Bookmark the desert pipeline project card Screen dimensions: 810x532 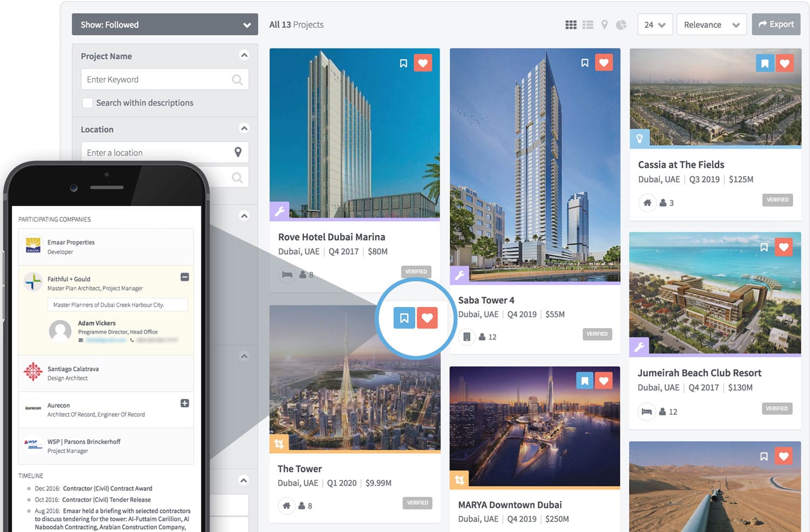click(x=764, y=456)
